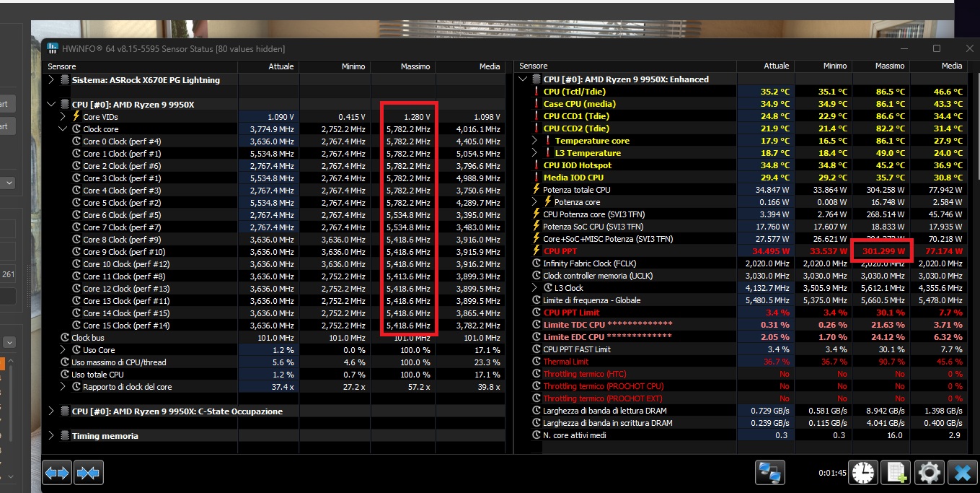
Task: Select the CPU CCD2 (Tdie) row
Action: 741,128
